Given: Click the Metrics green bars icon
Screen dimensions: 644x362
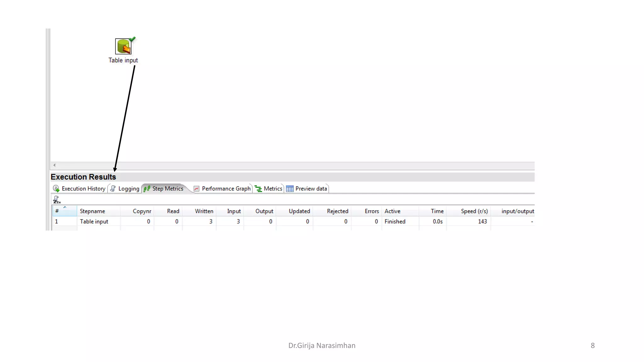Looking at the screenshot, I should pos(258,189).
